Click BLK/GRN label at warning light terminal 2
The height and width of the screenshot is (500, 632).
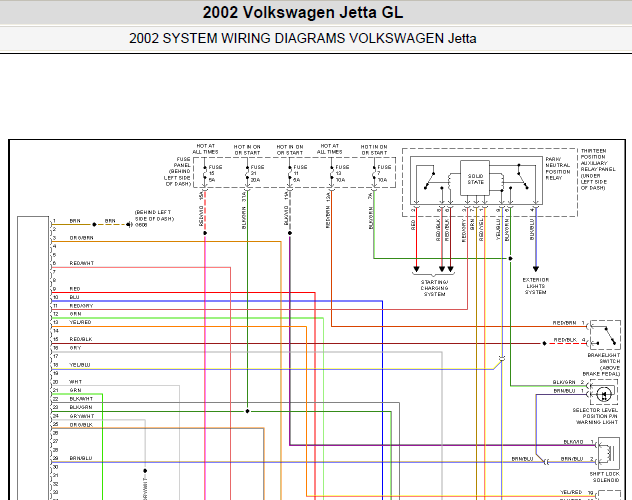click(x=564, y=382)
